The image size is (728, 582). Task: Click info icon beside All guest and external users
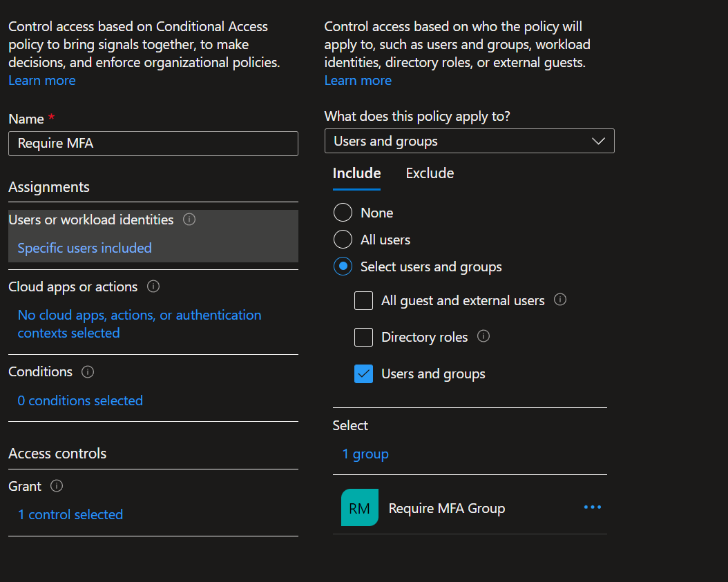[560, 300]
